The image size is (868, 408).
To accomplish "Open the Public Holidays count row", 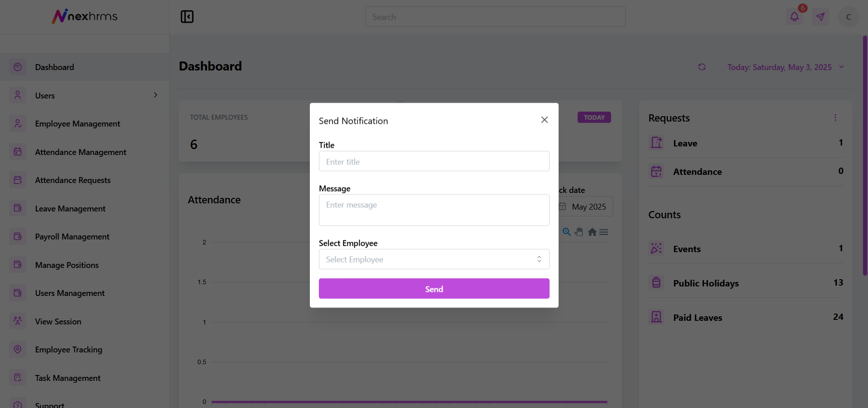I will [x=746, y=283].
